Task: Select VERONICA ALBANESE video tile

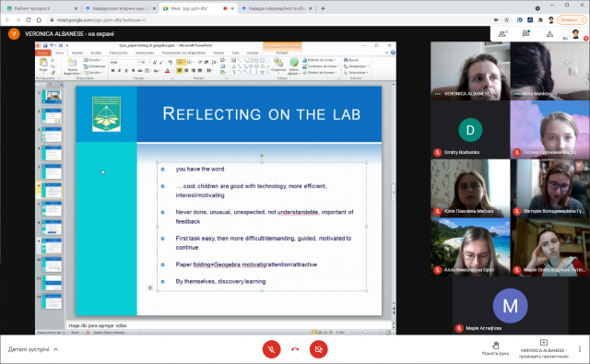Action: pos(470,71)
